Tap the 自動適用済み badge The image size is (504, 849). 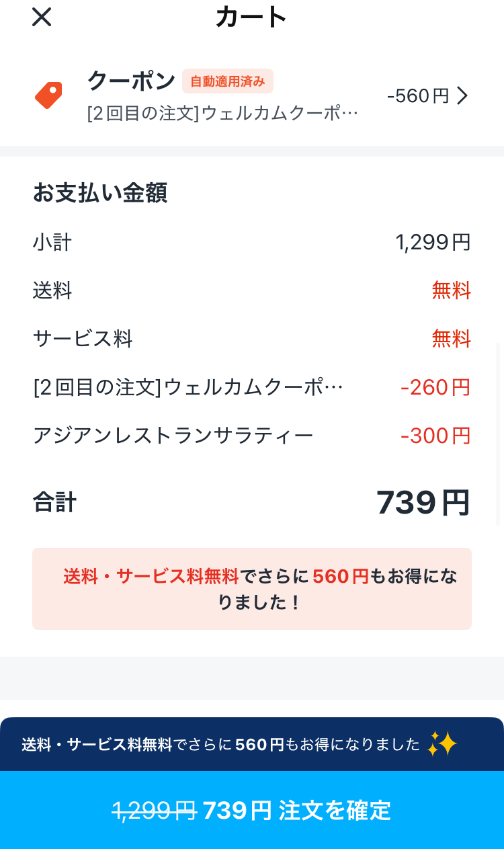pos(228,81)
